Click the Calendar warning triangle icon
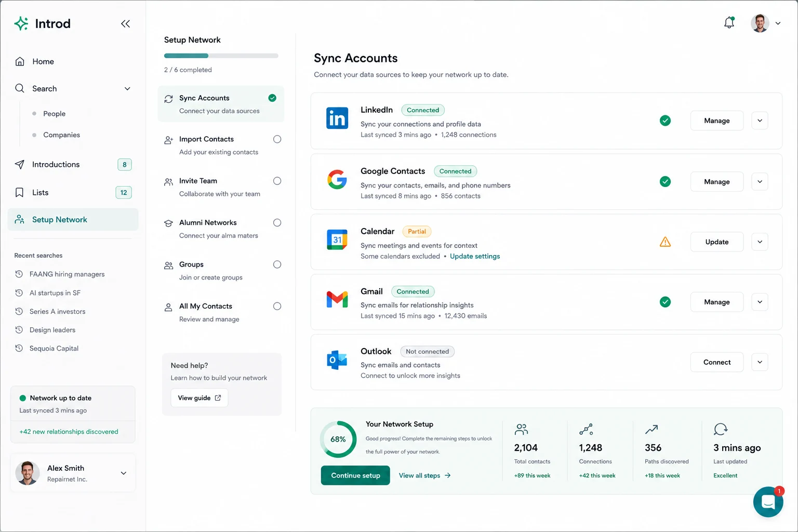The height and width of the screenshot is (532, 798). coord(665,242)
